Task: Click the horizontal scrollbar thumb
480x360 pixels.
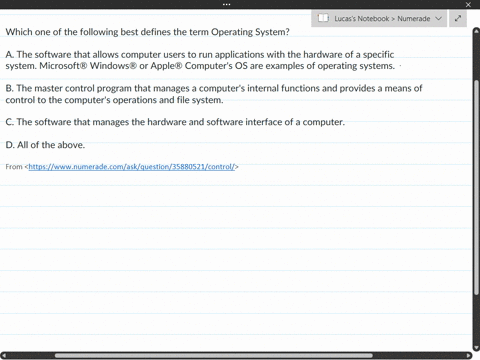Action: coord(214,356)
